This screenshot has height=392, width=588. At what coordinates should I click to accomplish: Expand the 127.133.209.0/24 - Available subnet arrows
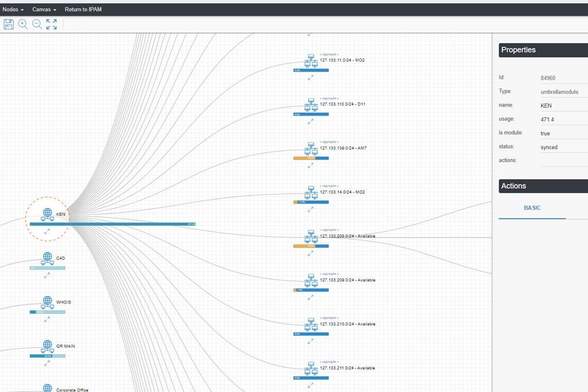click(311, 297)
